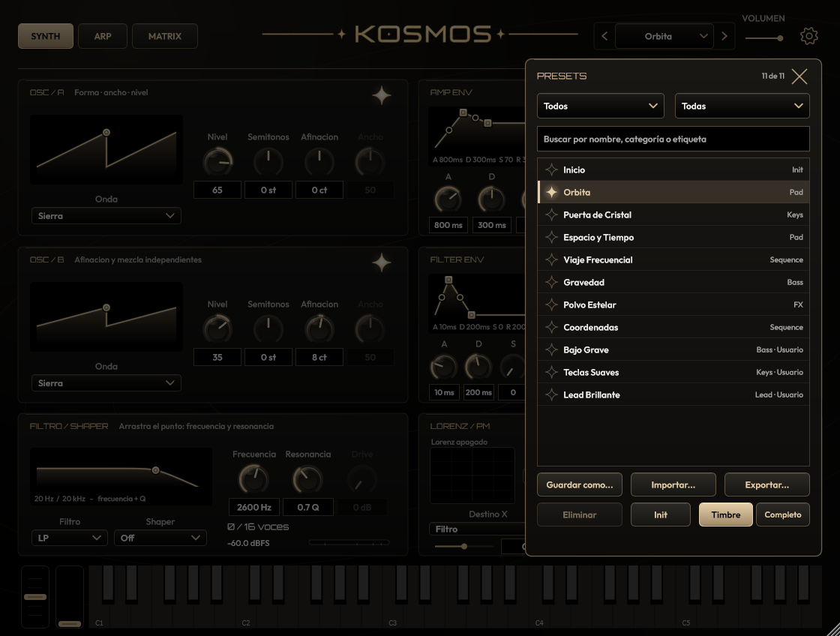840x636 pixels.
Task: Click the Importar... button
Action: 673,485
